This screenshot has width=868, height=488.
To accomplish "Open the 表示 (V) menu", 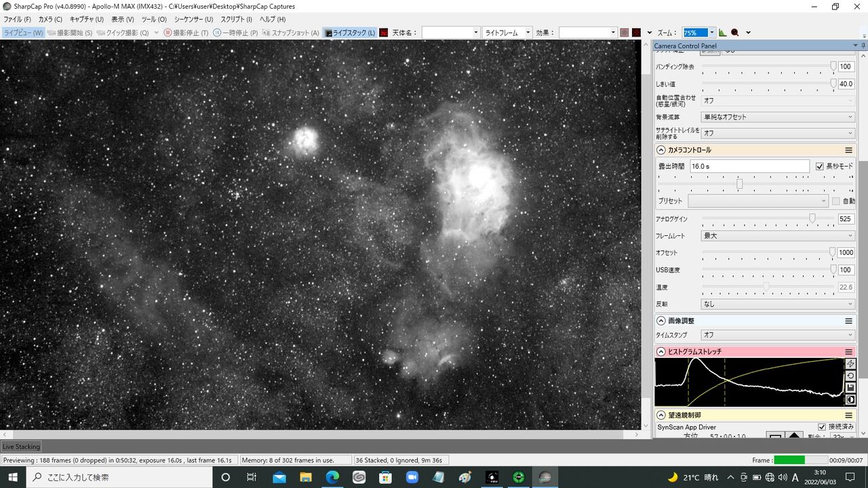I will pos(123,19).
